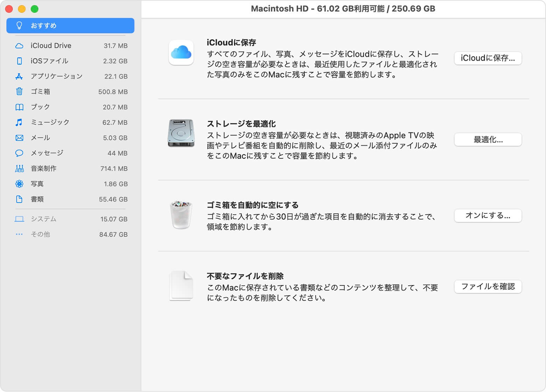
Task: Click the システム sidebar label
Action: pyautogui.click(x=43, y=219)
